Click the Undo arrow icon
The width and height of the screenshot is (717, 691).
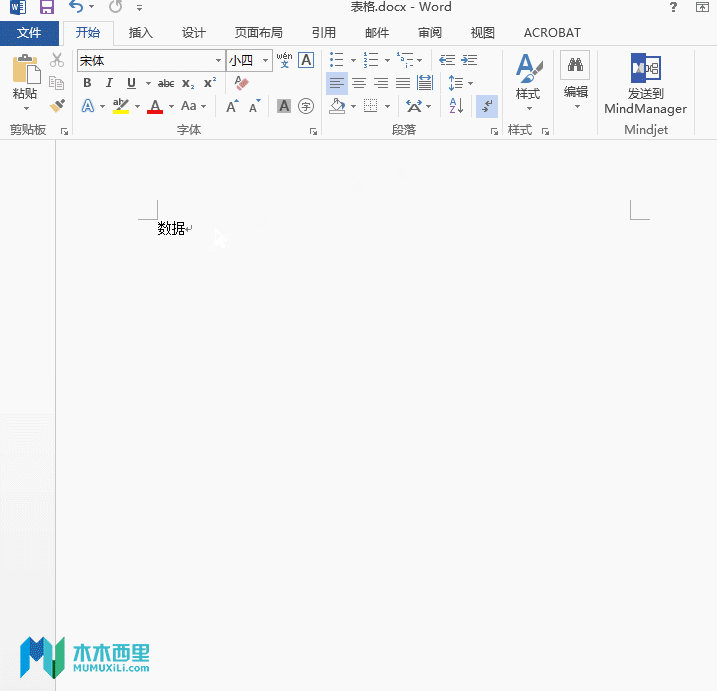(76, 7)
